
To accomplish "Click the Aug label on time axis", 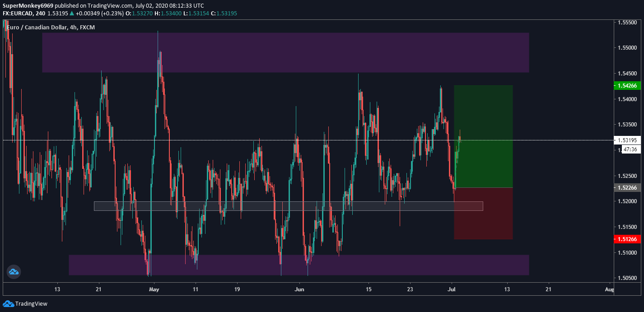I will [609, 289].
